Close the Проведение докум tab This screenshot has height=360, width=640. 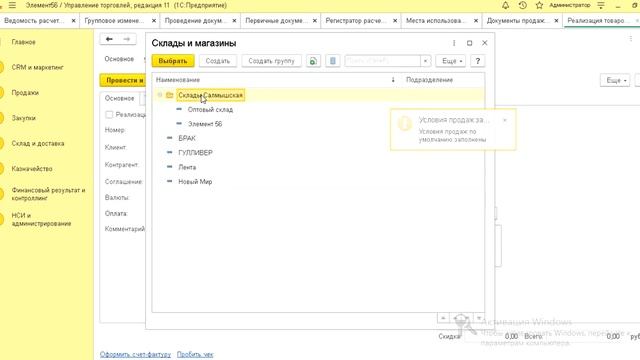[x=234, y=20]
